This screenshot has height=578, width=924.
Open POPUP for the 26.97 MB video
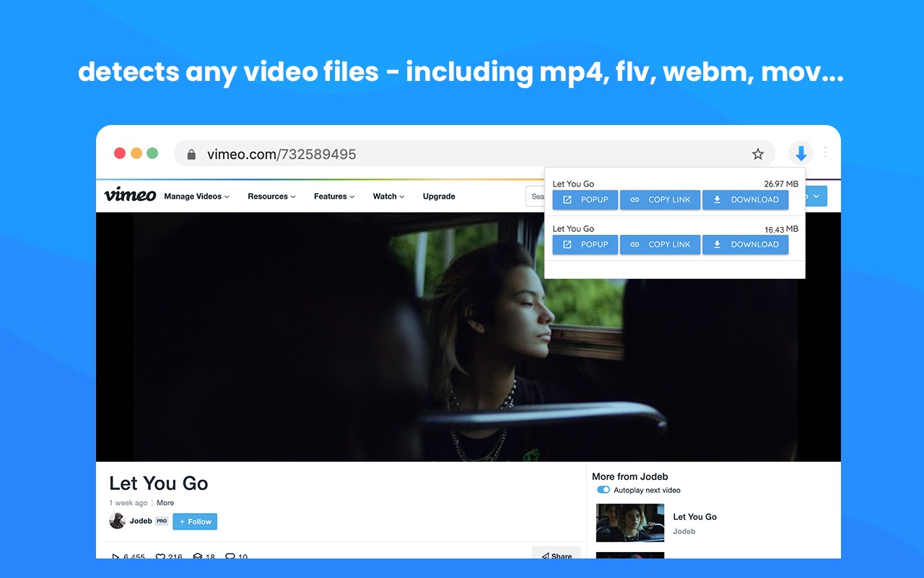[585, 199]
